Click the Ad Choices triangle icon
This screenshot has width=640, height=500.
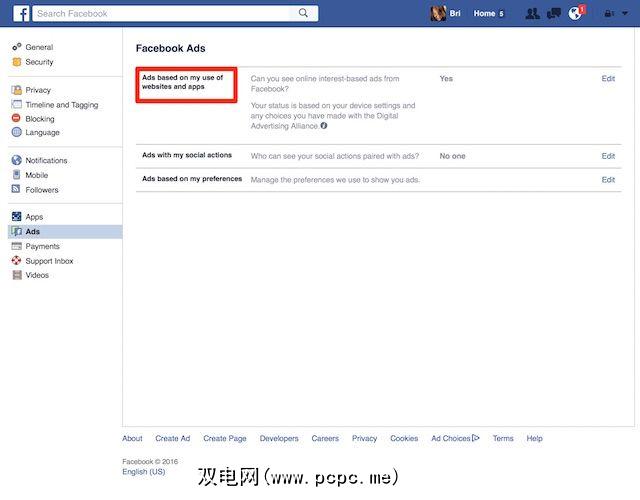pos(476,438)
